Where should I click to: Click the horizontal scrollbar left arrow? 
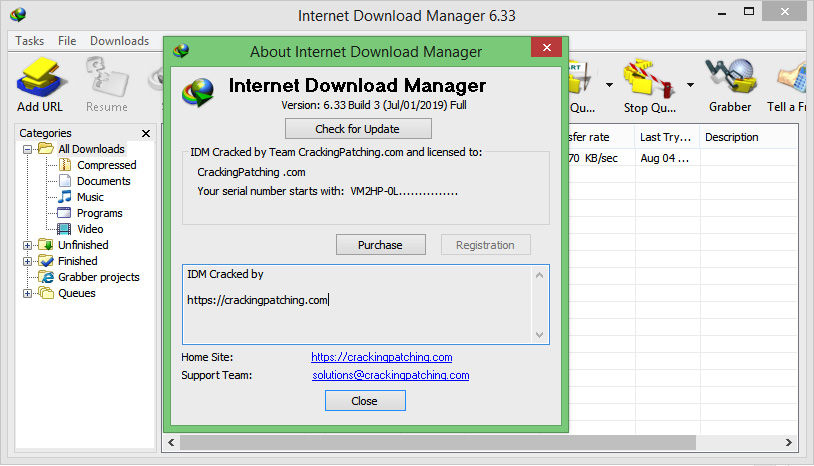171,443
